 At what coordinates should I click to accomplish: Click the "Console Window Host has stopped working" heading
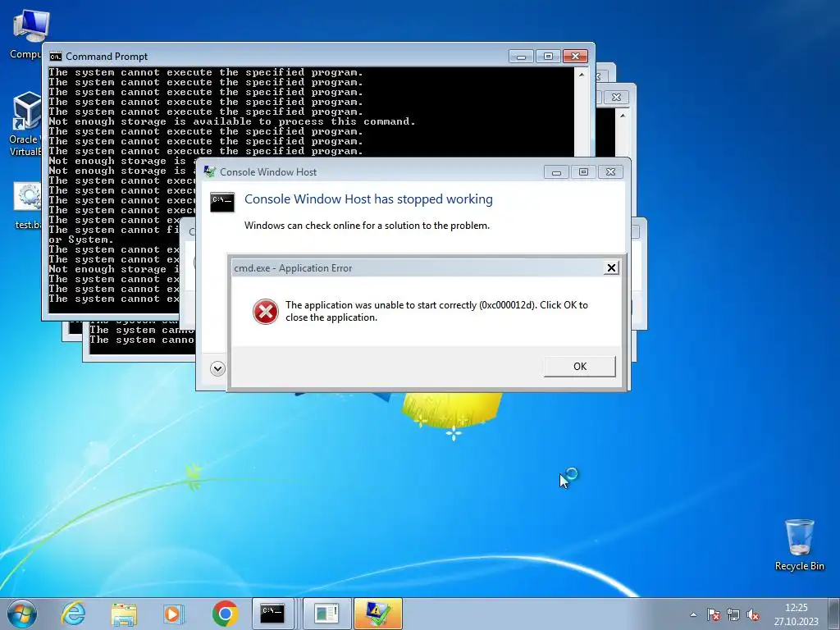[368, 199]
